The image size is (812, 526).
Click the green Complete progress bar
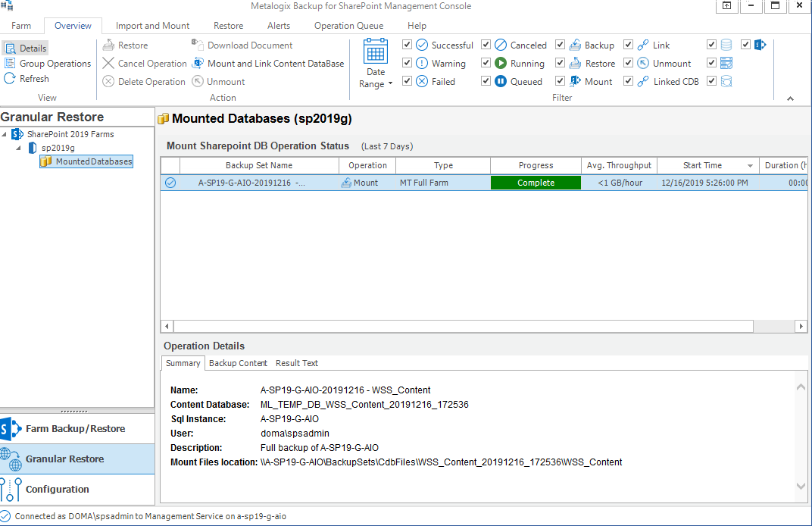point(536,183)
